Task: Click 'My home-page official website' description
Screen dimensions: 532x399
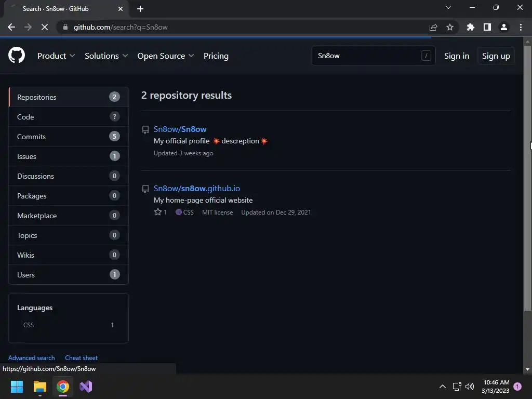Action: (203, 200)
